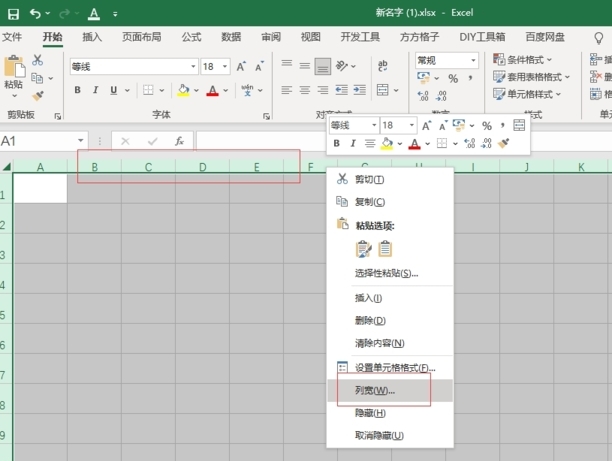
Task: Open the ribbon font size dropdown
Action: point(225,67)
